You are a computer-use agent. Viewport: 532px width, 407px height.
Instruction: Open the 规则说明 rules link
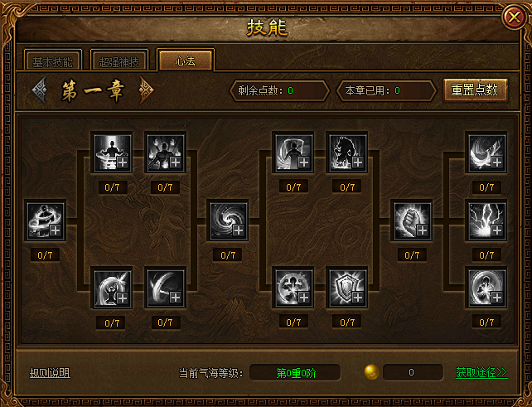tap(50, 373)
